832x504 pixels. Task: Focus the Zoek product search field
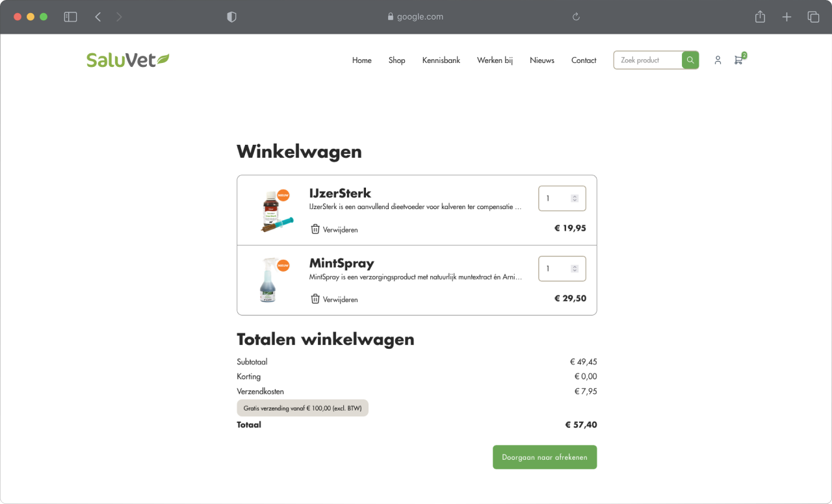point(648,60)
